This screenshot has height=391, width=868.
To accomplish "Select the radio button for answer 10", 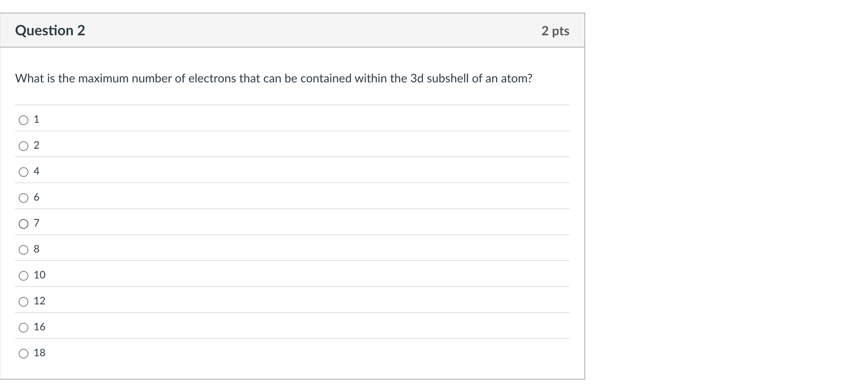I will 23,275.
